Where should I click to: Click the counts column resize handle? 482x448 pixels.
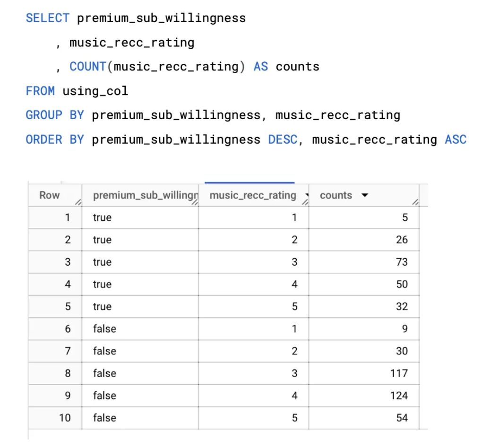[x=415, y=203]
